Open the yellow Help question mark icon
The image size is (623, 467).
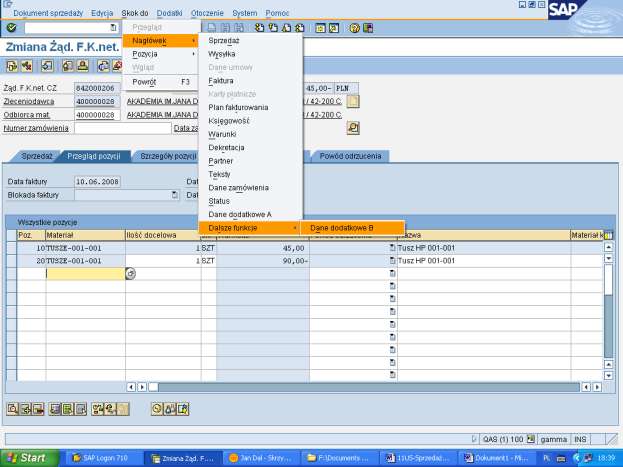tap(354, 28)
